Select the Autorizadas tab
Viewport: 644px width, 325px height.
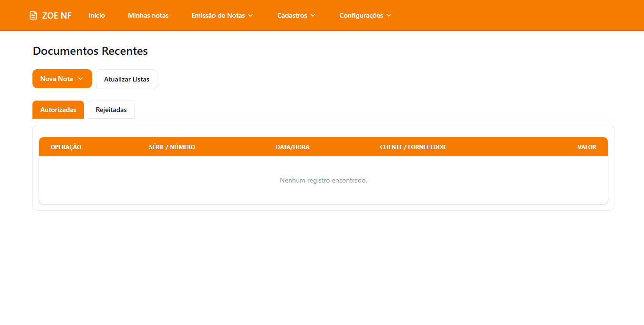tap(58, 110)
